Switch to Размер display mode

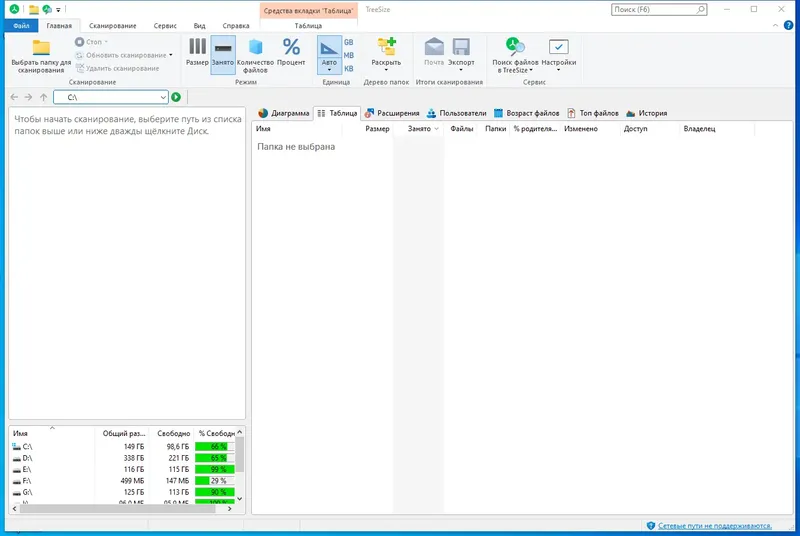(197, 52)
